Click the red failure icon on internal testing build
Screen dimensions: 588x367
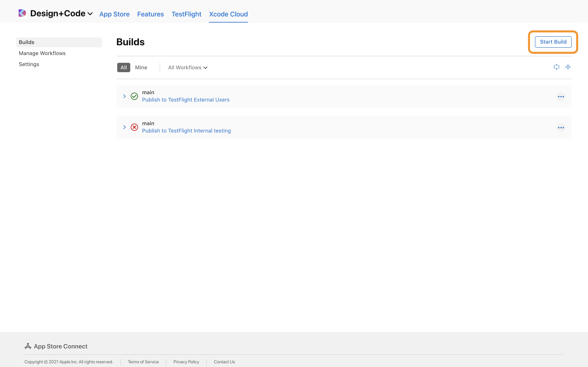(x=134, y=127)
